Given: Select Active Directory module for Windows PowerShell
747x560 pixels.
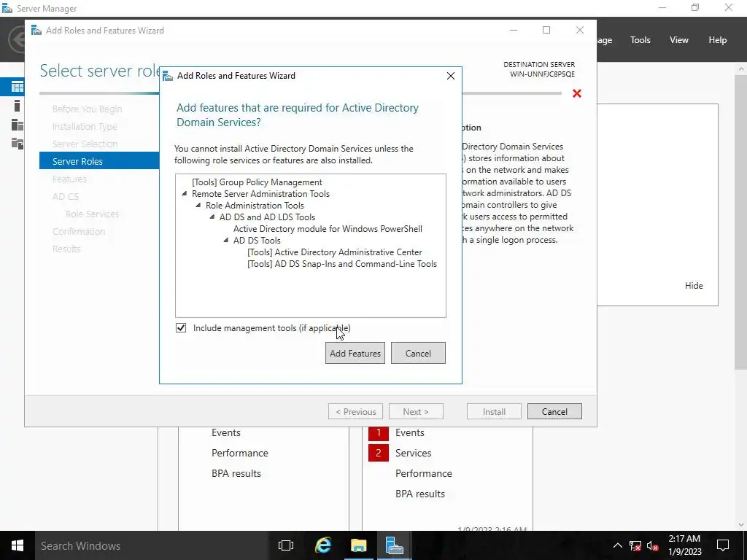Looking at the screenshot, I should point(328,228).
